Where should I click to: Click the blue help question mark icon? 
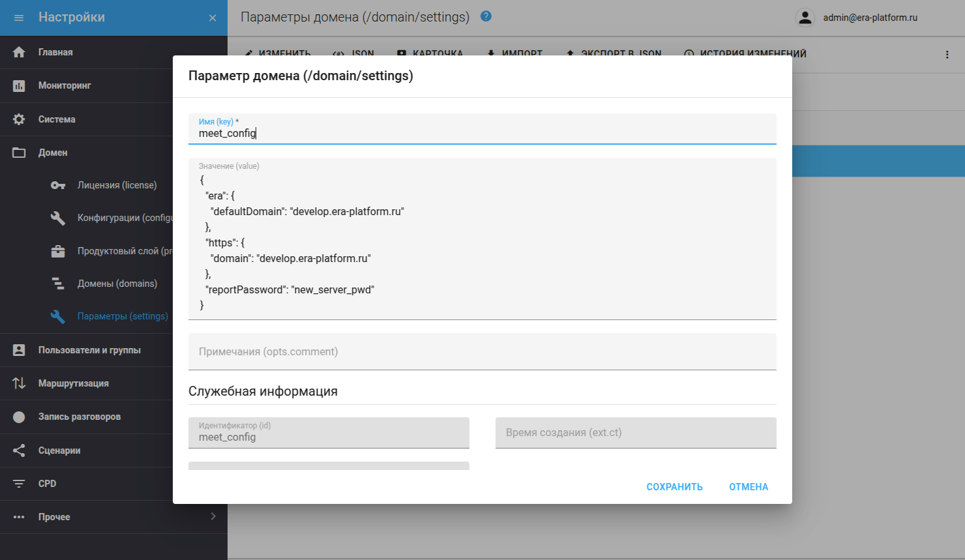pos(486,16)
